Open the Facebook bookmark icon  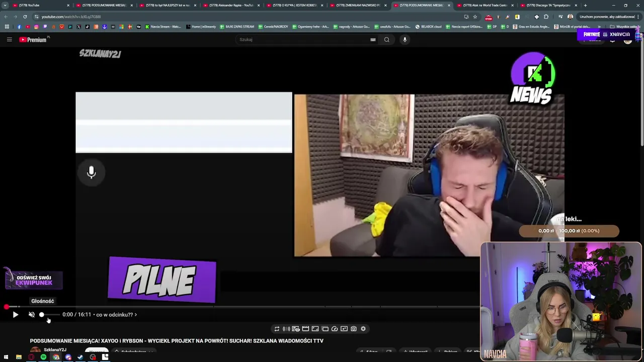click(19, 27)
